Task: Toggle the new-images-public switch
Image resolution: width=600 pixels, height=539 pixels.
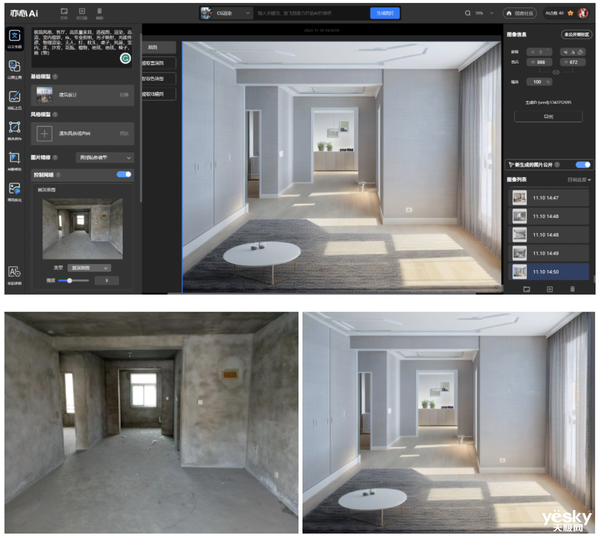Action: pyautogui.click(x=583, y=164)
